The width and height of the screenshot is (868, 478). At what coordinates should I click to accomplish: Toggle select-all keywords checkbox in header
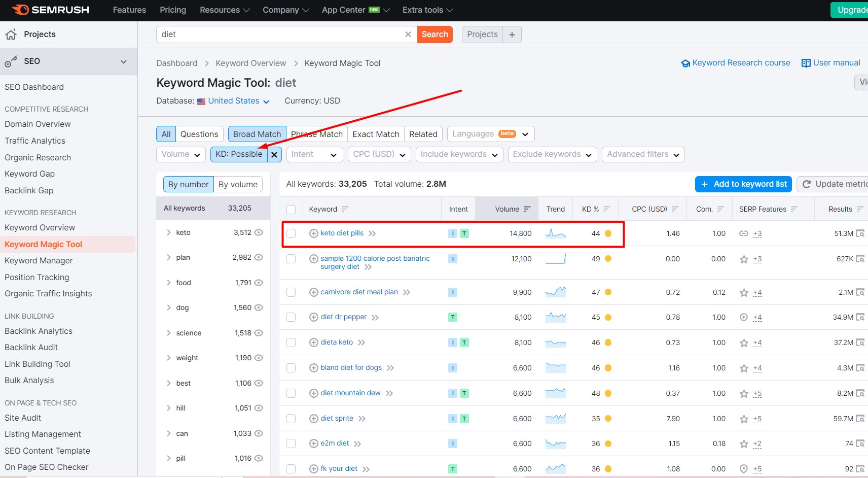(291, 209)
